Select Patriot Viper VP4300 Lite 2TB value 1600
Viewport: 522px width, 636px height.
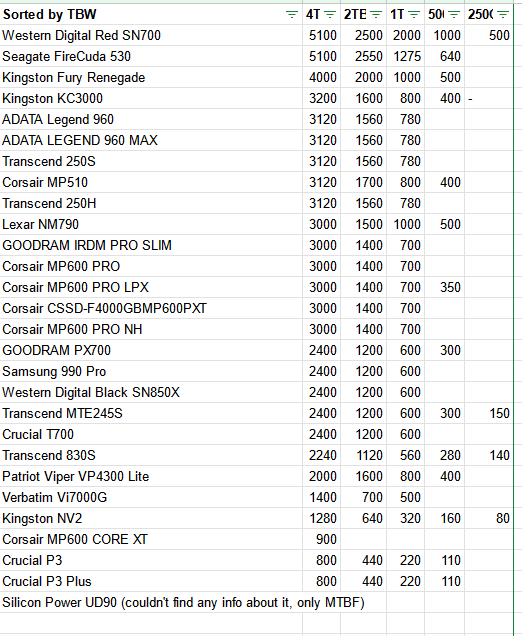(363, 476)
